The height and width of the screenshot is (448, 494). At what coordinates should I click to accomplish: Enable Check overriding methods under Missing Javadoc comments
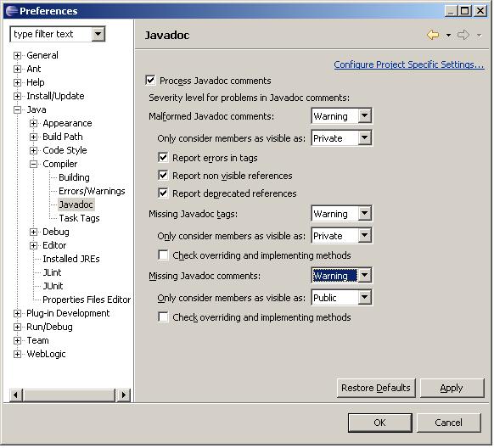click(163, 316)
